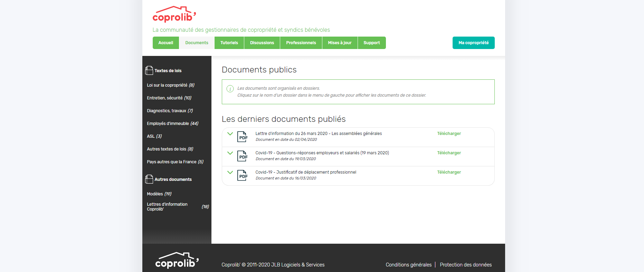Click the PDF icon for Covid-19 Questions-réponses

[243, 156]
